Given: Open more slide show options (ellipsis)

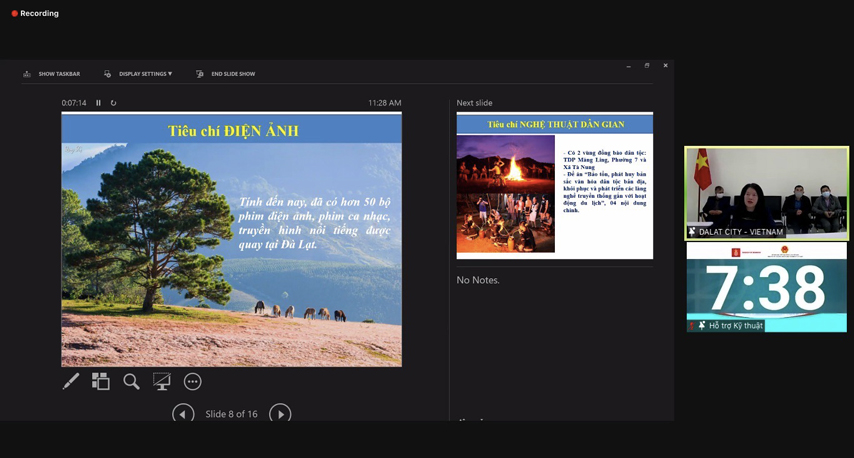Looking at the screenshot, I should [x=193, y=381].
